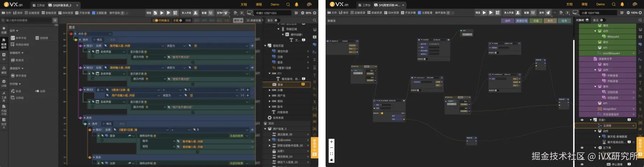
Task: Click the 发布 paper plane icon in the right window
Action: click(x=548, y=13)
